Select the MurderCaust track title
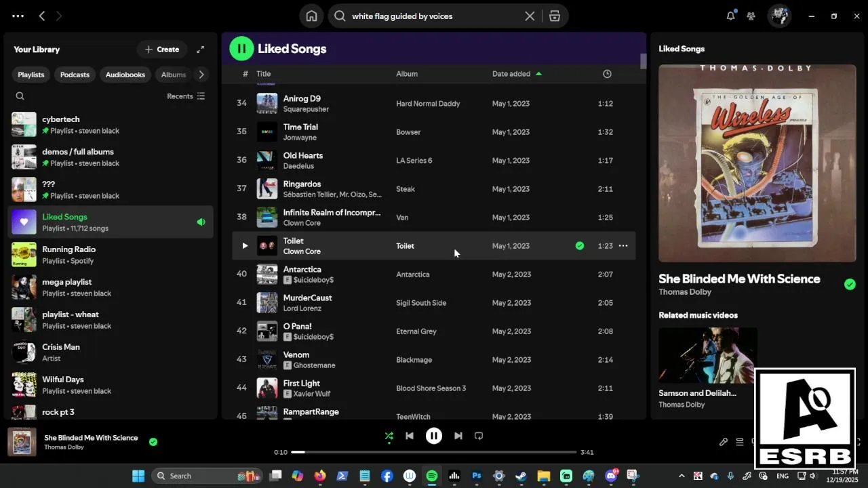Screen dimensions: 868x488 tap(307, 298)
